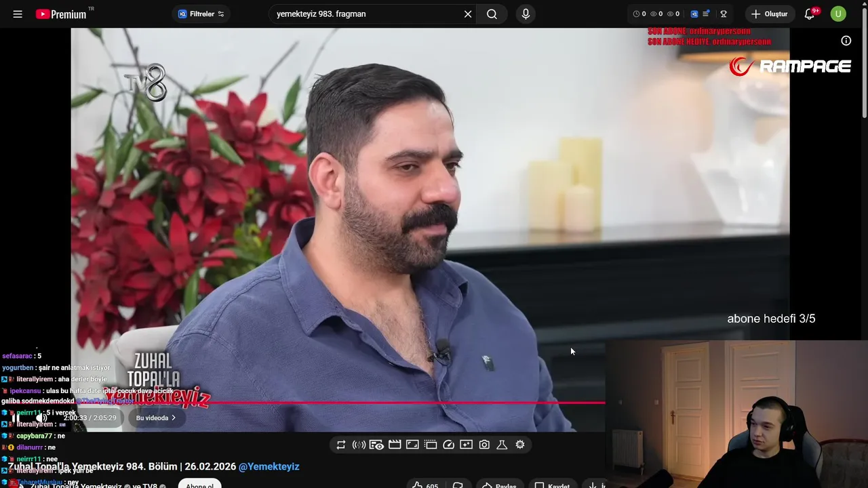Viewport: 868px width, 488px height.
Task: Pause the video with the pause button
Action: (15, 418)
